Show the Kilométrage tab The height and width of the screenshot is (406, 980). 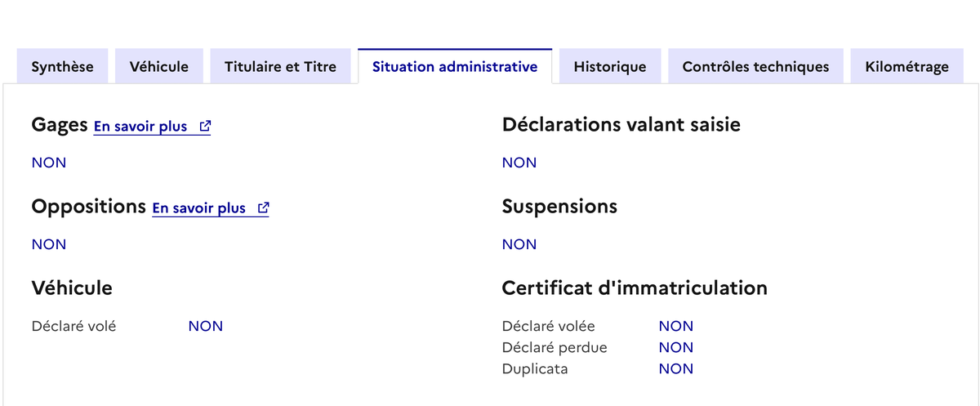click(x=906, y=67)
